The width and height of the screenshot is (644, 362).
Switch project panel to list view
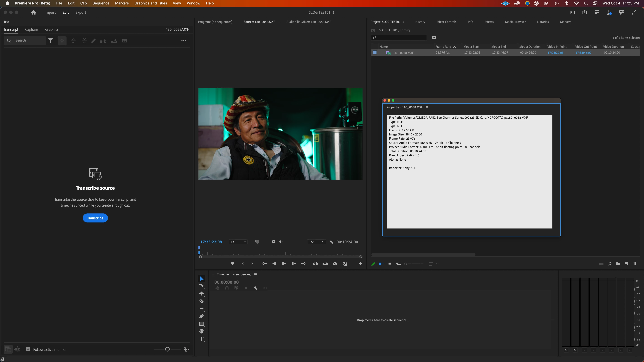pos(382,264)
